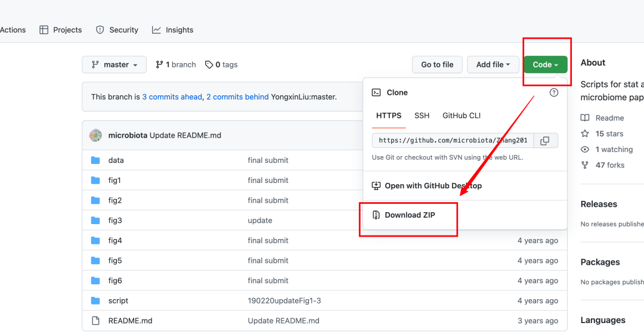Open the Actions tab
The width and height of the screenshot is (644, 335).
coord(13,30)
